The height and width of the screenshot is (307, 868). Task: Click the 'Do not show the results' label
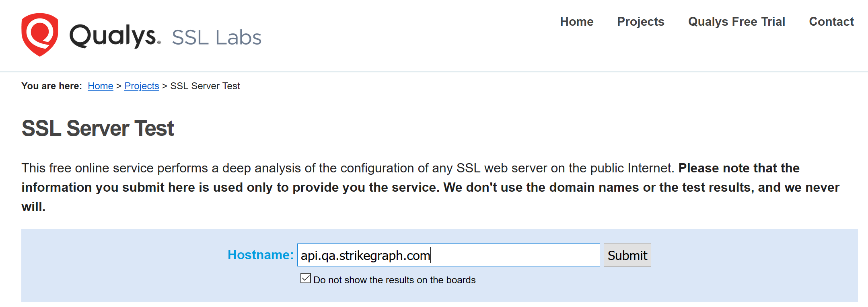(x=394, y=280)
